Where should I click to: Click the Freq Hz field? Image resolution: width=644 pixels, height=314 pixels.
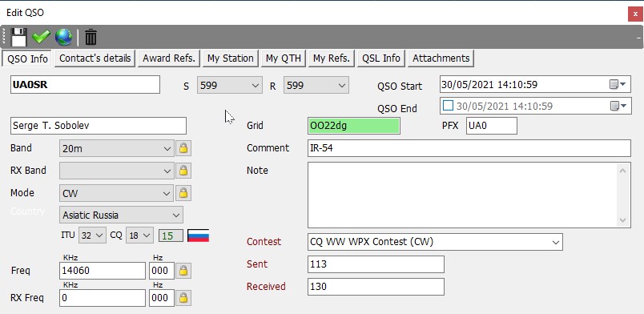coord(162,271)
